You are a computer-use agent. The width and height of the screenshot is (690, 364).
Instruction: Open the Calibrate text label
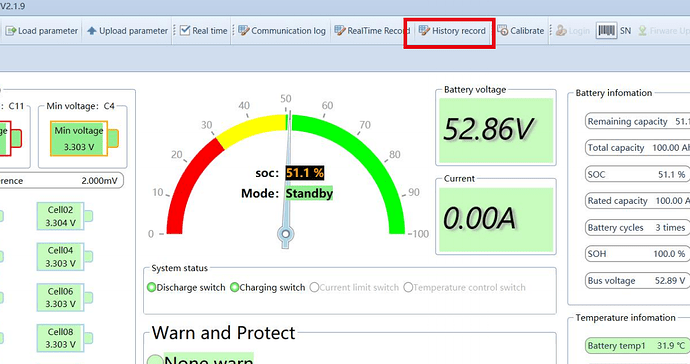point(527,31)
